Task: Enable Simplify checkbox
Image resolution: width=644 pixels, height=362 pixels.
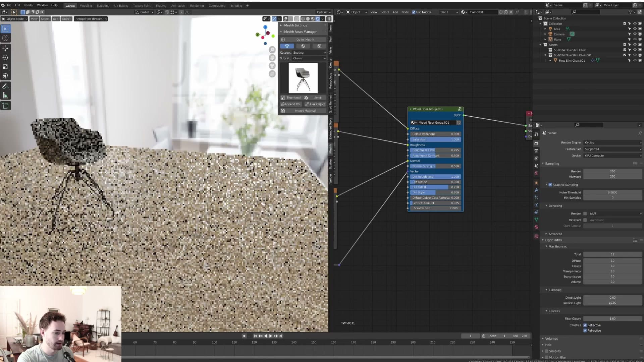Action: click(x=547, y=351)
